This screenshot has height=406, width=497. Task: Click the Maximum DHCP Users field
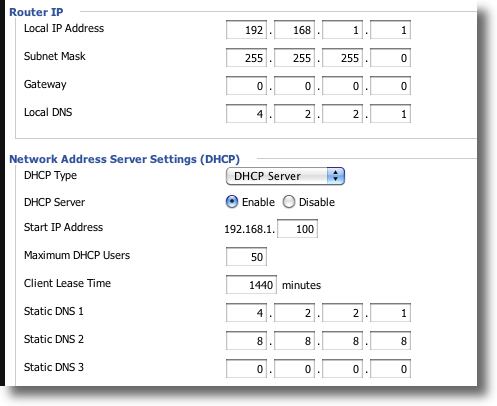(x=246, y=257)
